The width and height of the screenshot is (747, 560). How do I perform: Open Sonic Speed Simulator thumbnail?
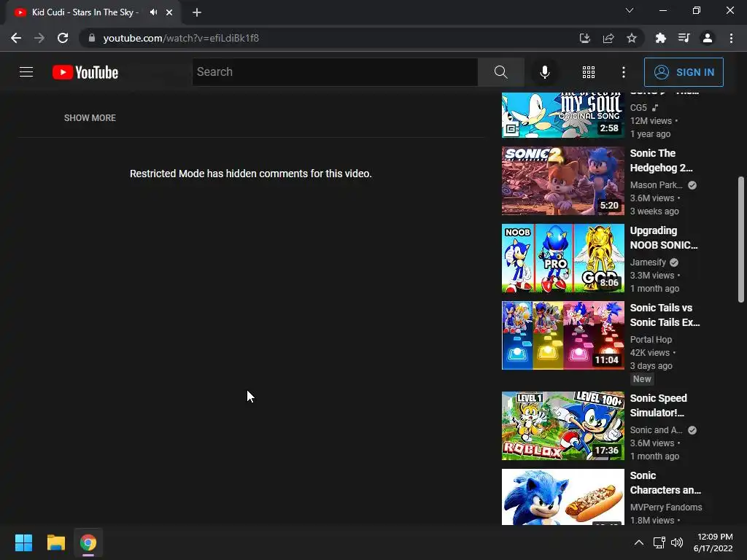click(562, 426)
